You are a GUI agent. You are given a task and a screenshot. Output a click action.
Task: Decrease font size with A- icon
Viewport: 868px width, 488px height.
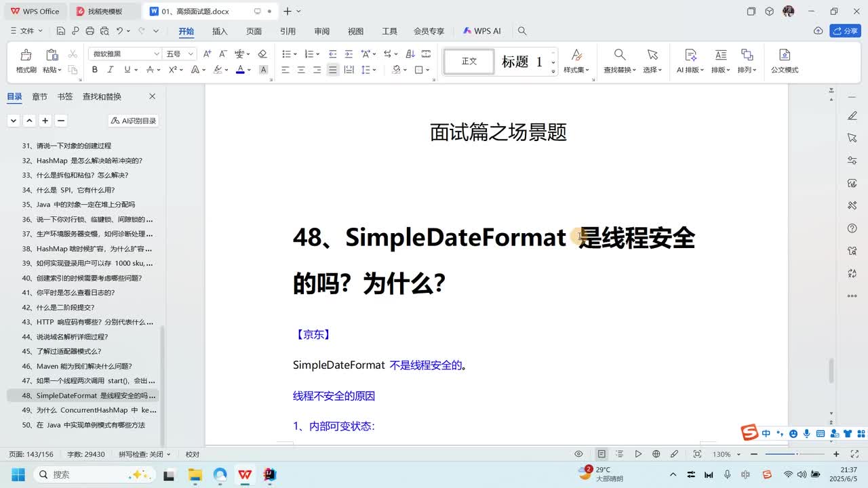coord(223,54)
